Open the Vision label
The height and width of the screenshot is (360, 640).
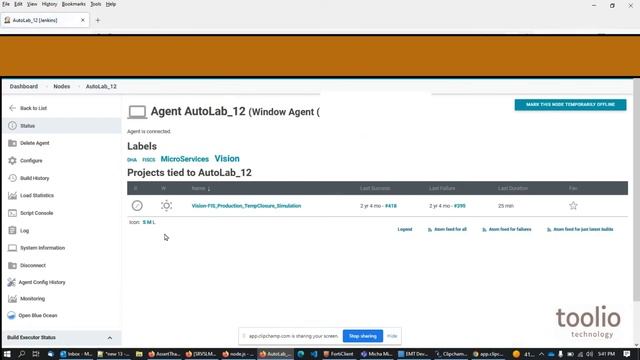pos(227,159)
